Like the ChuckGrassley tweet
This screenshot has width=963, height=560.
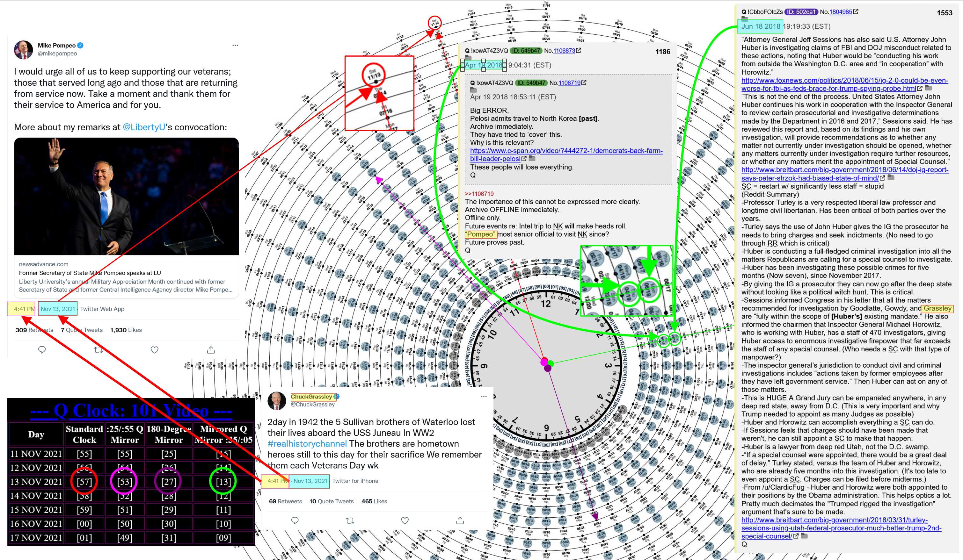click(405, 520)
